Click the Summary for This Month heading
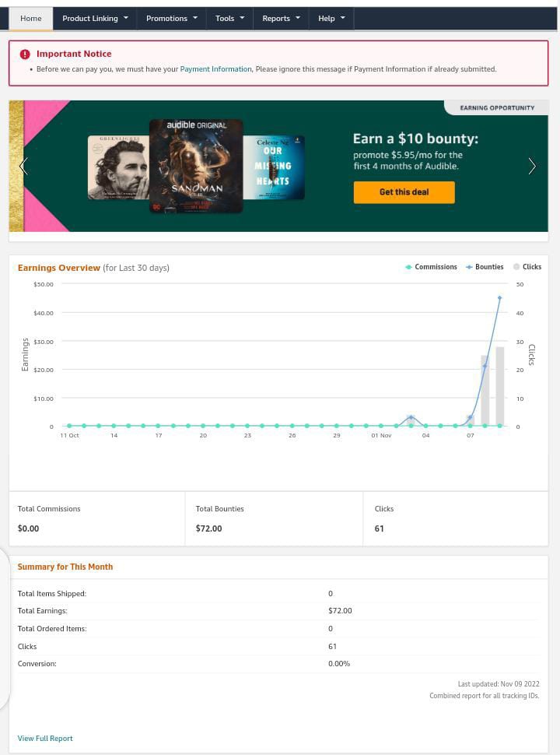The width and height of the screenshot is (560, 755). [x=65, y=567]
